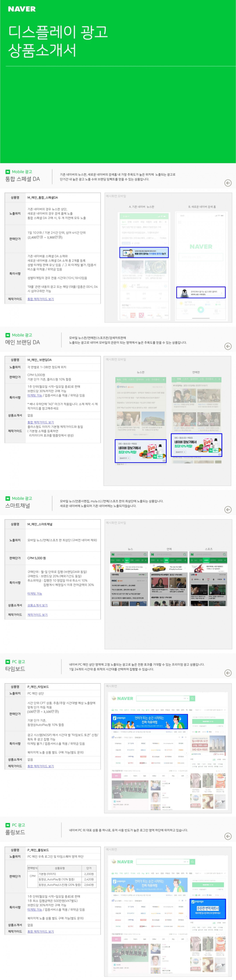
Task: Click the 통합 스페셜 DA section heading
Action: (x=22, y=179)
